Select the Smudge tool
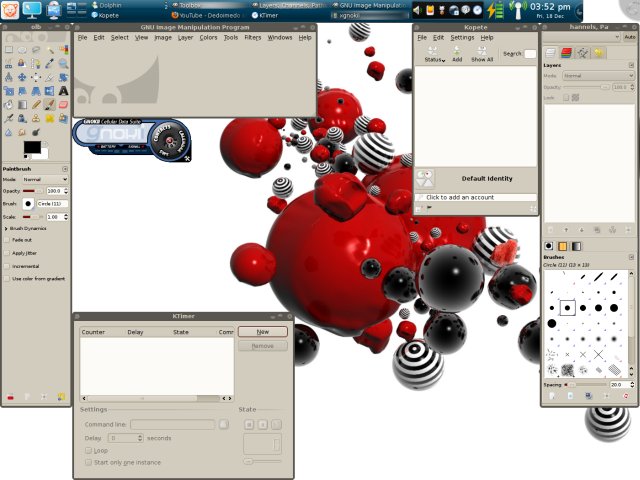The image size is (640, 480). coord(22,132)
